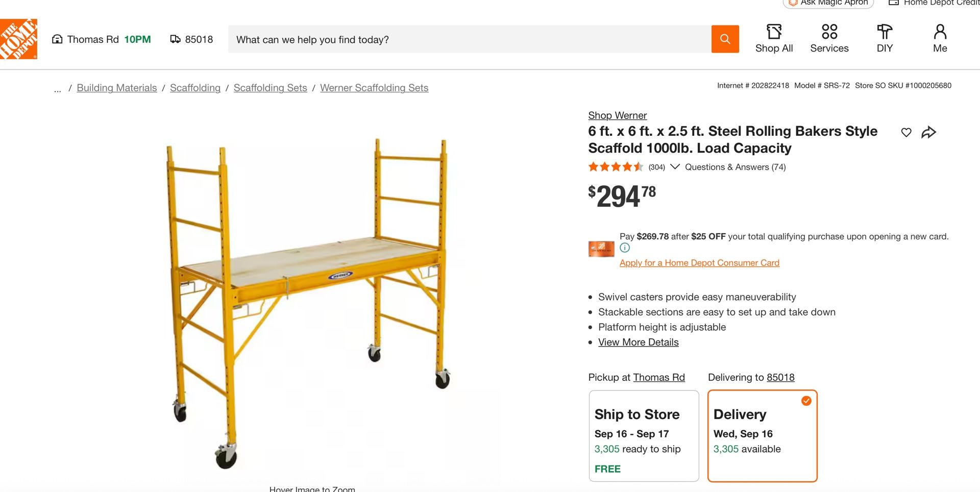Expand breadcrumb ellipsis for hidden categories

58,89
